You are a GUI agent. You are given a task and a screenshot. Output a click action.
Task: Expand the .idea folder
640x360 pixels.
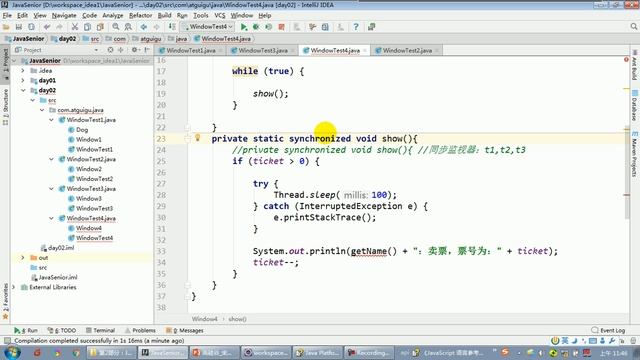tap(23, 71)
